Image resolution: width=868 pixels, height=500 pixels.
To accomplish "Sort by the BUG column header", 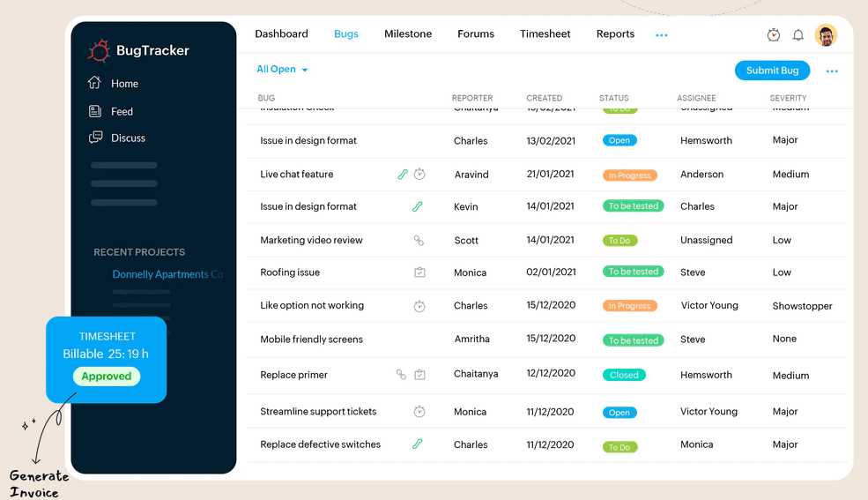I will point(266,98).
